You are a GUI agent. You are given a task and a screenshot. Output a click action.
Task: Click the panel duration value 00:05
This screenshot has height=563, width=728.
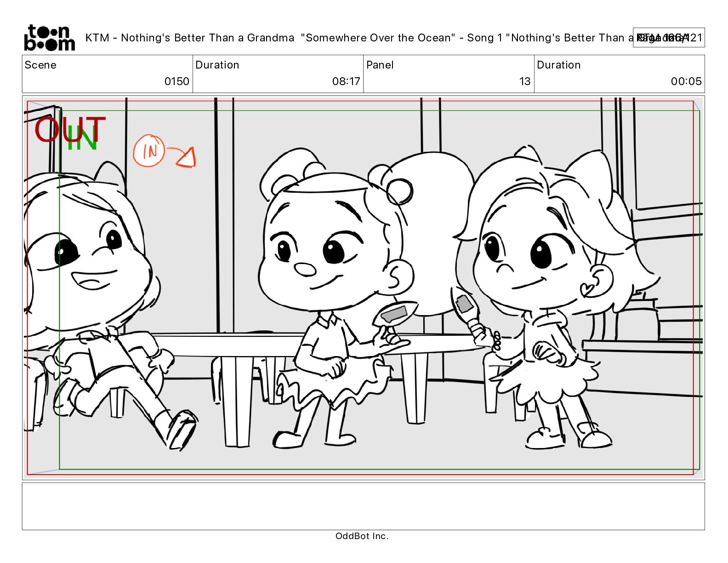[x=686, y=81]
